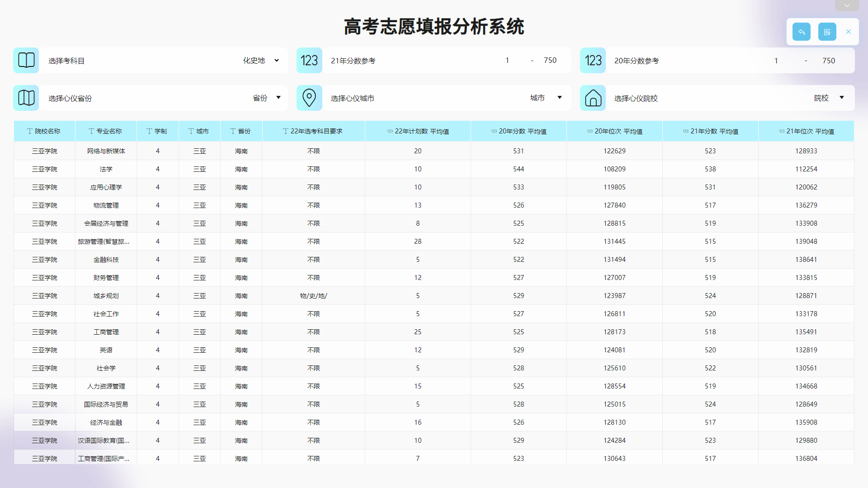This screenshot has width=868, height=488.
Task: Open the 院校 school dropdown
Action: click(830, 98)
